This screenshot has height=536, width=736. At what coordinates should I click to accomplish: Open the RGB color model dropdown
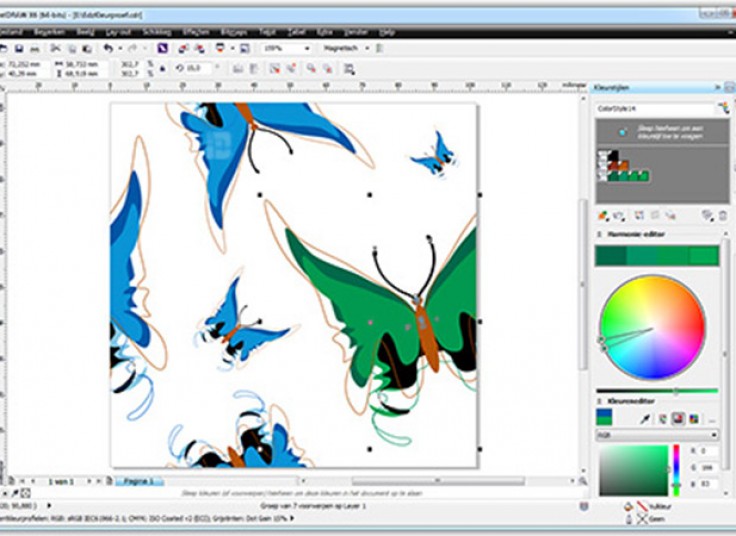point(657,435)
